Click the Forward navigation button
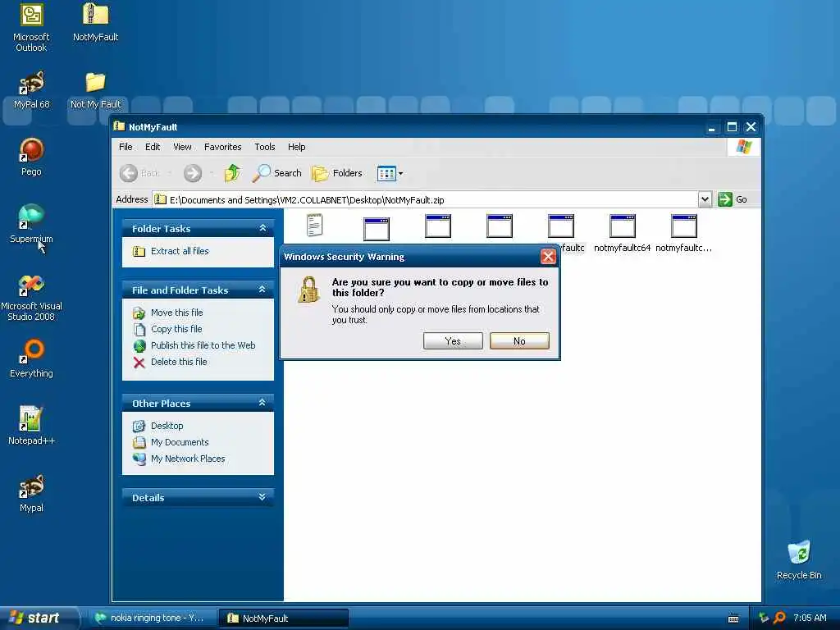This screenshot has width=840, height=630. (193, 173)
